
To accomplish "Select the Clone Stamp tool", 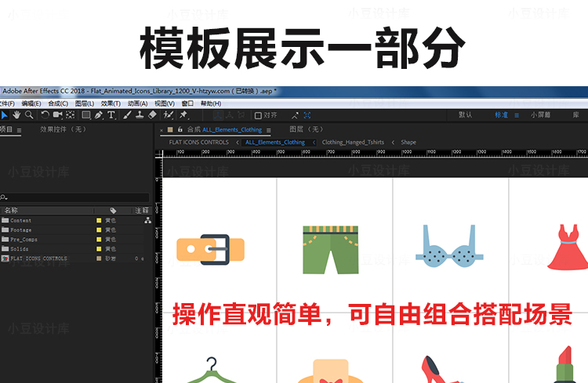I will [140, 115].
